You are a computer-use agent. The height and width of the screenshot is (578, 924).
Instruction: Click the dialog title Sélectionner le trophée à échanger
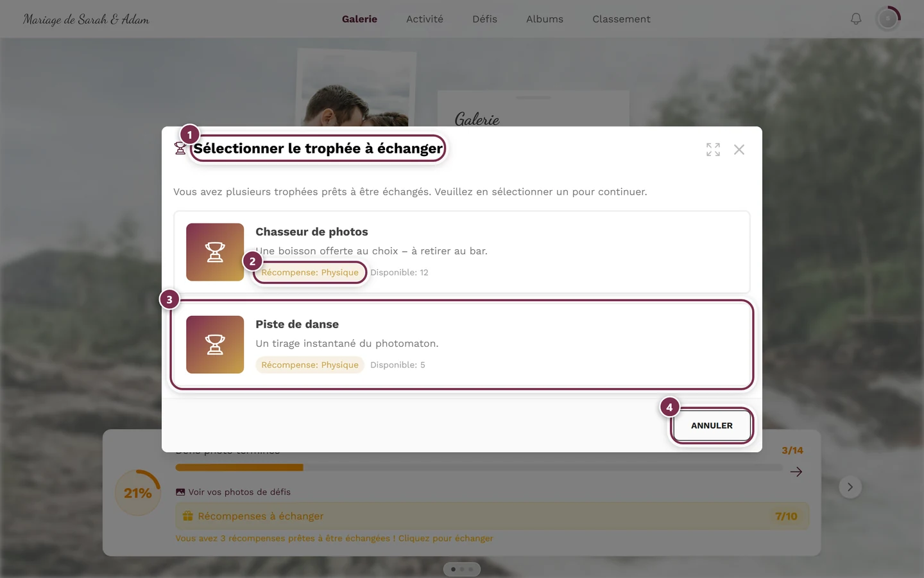(318, 148)
